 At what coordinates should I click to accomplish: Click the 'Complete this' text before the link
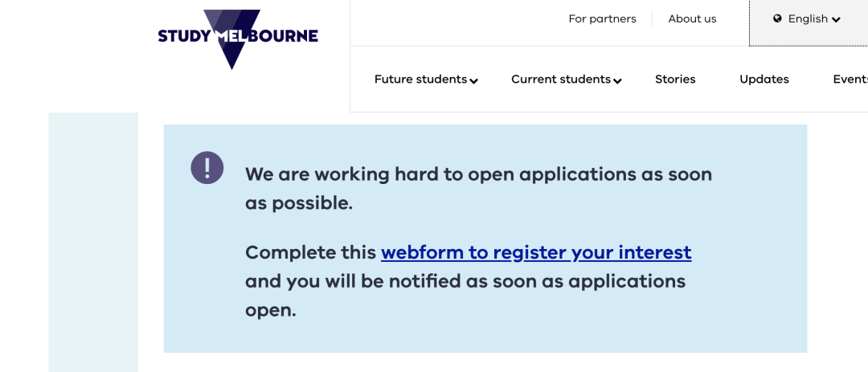point(310,252)
